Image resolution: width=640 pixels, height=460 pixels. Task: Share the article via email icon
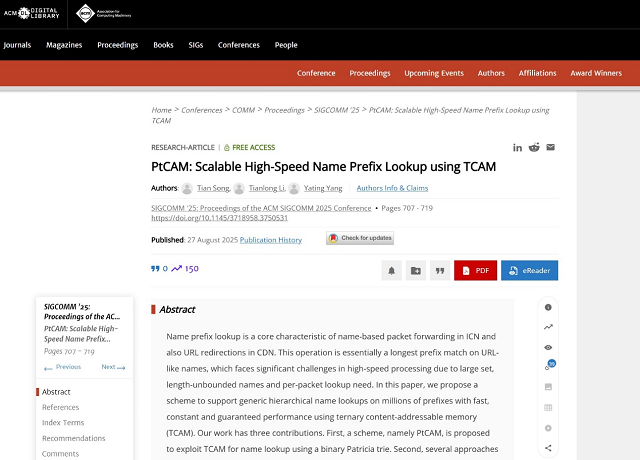click(550, 147)
